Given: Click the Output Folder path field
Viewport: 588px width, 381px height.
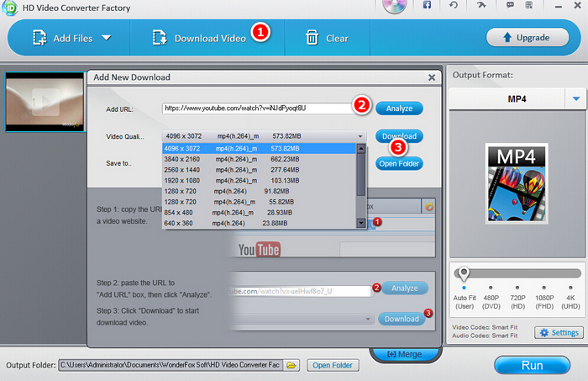Looking at the screenshot, I should (171, 365).
